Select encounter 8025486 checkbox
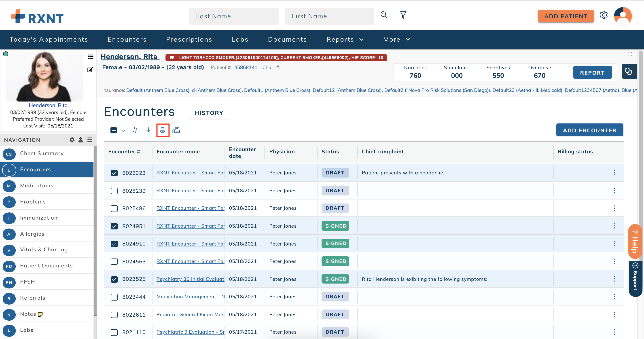This screenshot has height=339, width=644. 114,208
